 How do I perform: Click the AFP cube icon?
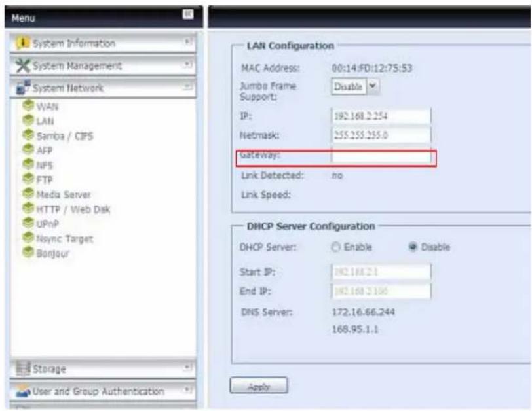click(x=28, y=149)
